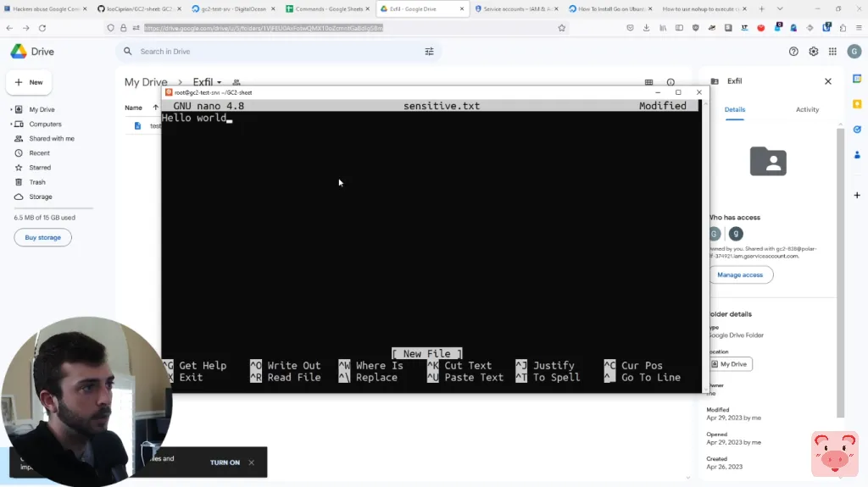Viewport: 868px width, 487px height.
Task: Click the dark g avatar under Who has access
Action: (736, 234)
